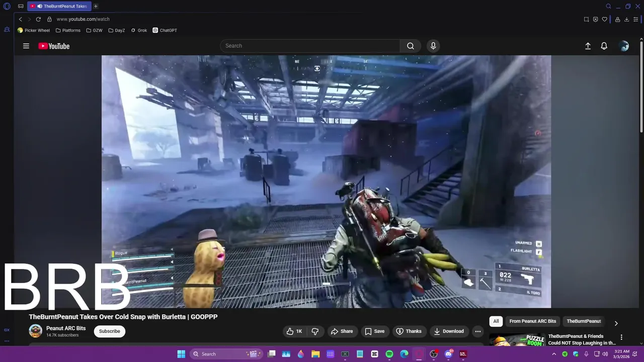Download the video
Viewport: 644px width, 362px height.
(x=449, y=331)
